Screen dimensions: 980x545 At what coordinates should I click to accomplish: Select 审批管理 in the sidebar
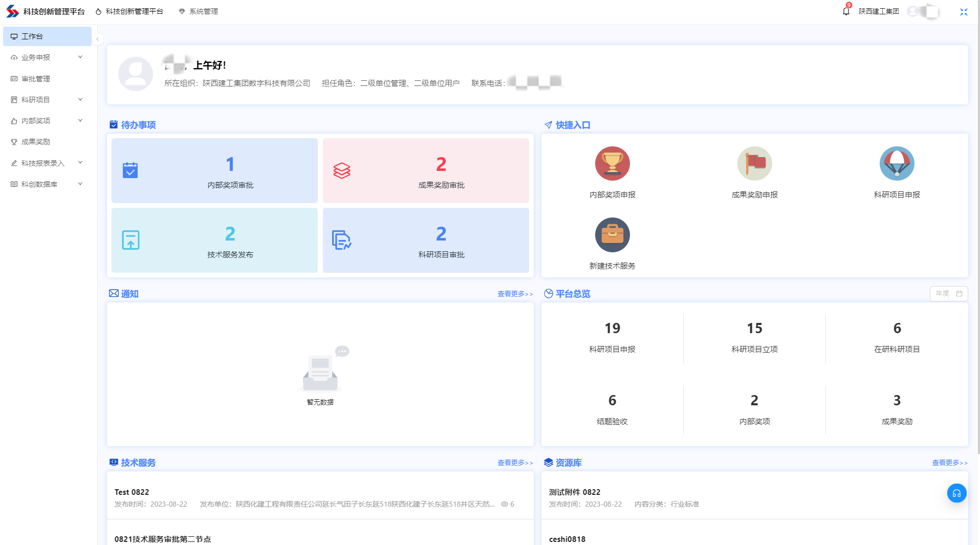36,79
